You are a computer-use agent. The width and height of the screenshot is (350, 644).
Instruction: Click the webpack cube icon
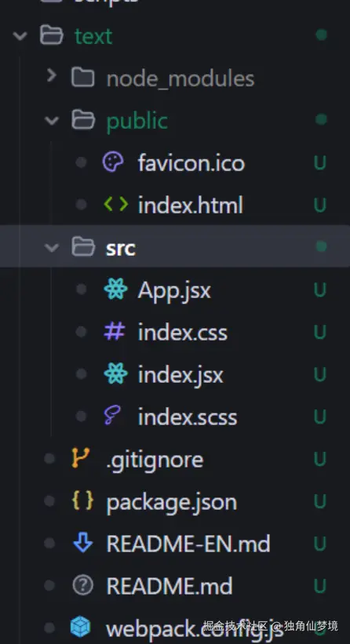[x=81, y=628]
